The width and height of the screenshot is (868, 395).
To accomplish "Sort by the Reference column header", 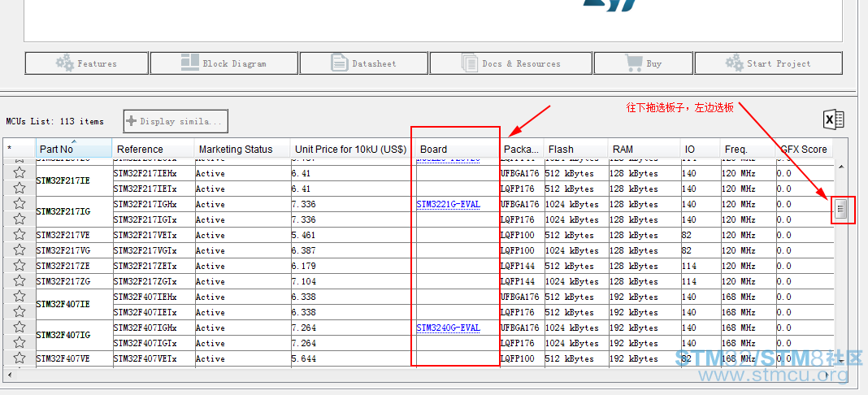I will pyautogui.click(x=154, y=149).
